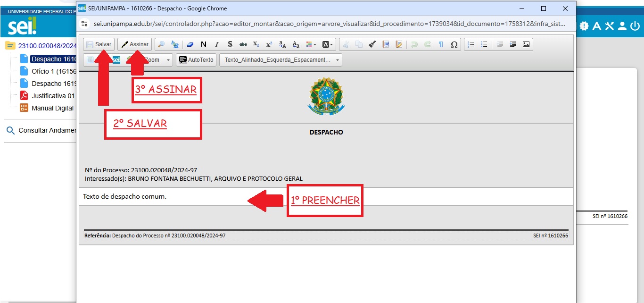Open the background color A dropdown
This screenshot has height=303, width=644.
(328, 44)
